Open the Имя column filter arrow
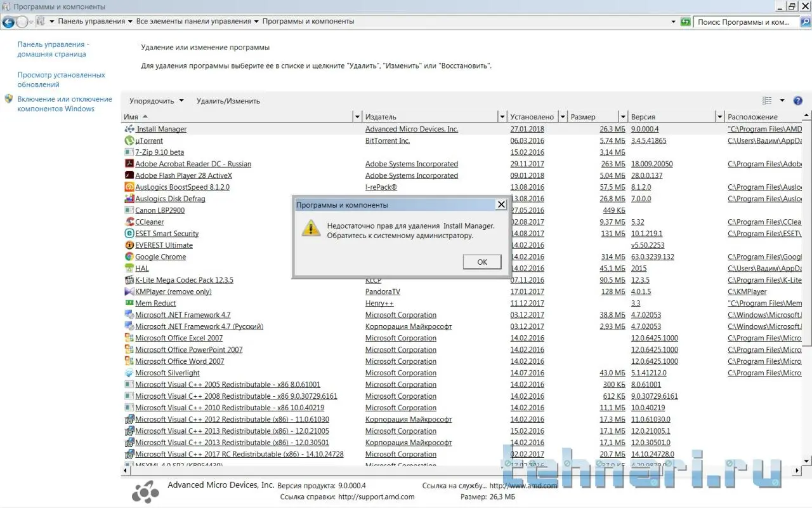 coord(357,117)
